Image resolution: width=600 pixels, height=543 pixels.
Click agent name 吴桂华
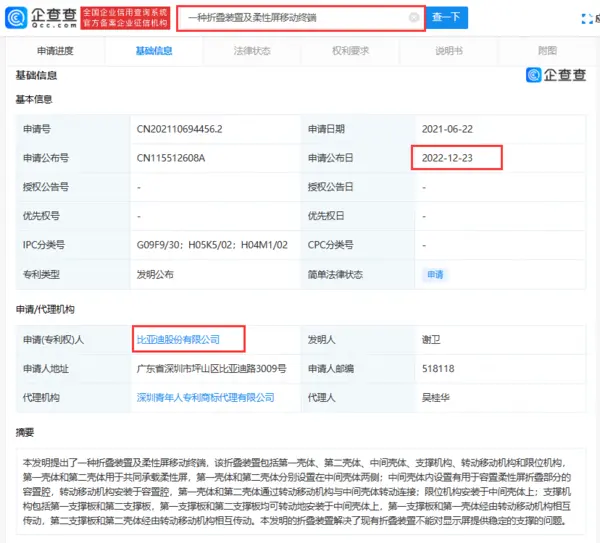[x=435, y=398]
